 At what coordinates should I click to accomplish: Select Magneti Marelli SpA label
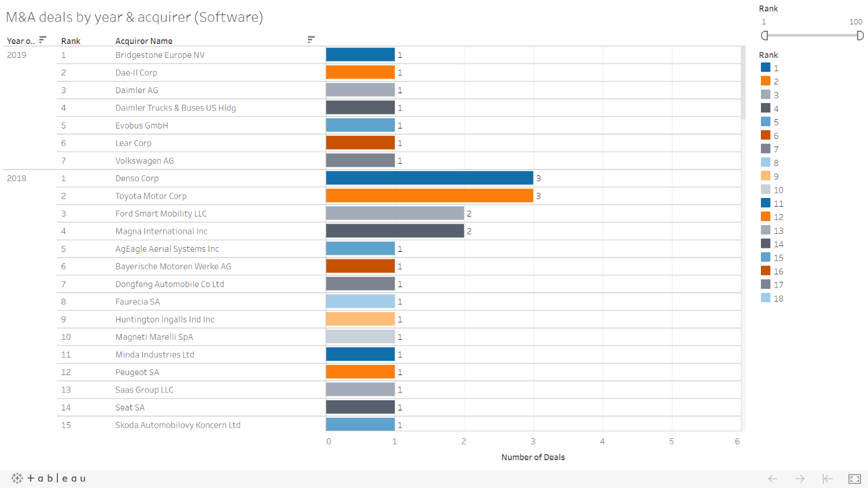154,337
